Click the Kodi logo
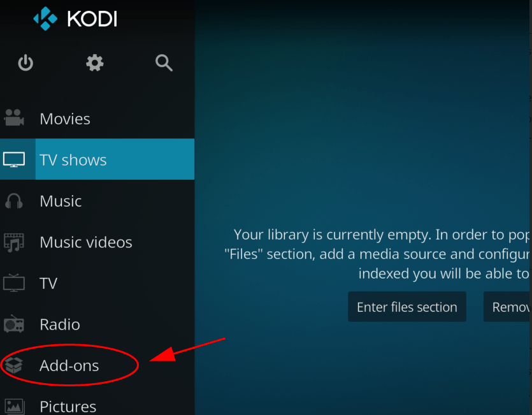The height and width of the screenshot is (415, 532). 75,18
